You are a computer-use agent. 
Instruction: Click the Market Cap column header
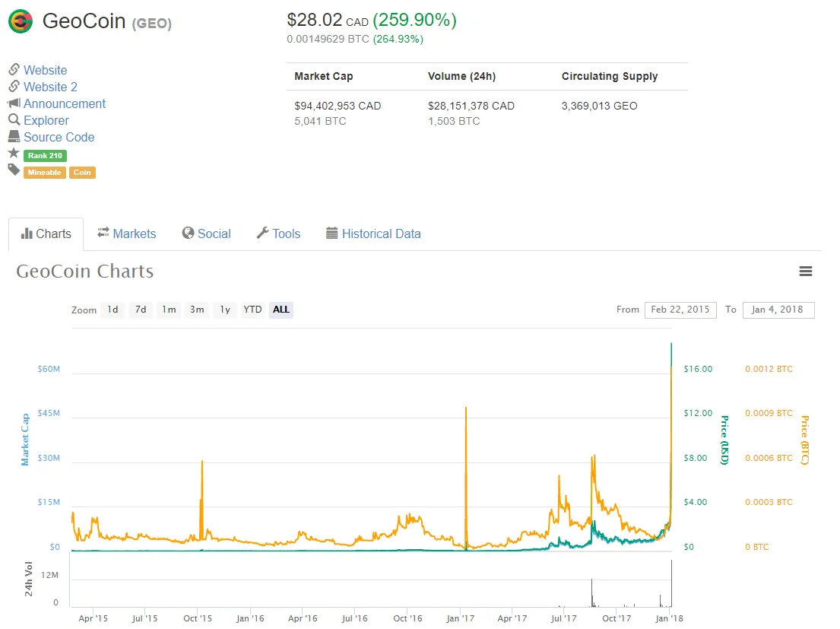click(324, 76)
